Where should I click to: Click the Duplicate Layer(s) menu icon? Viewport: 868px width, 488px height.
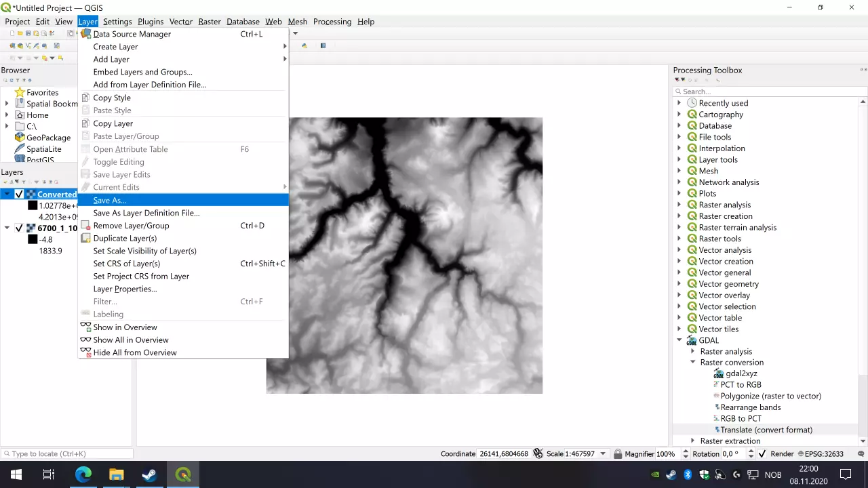point(85,239)
